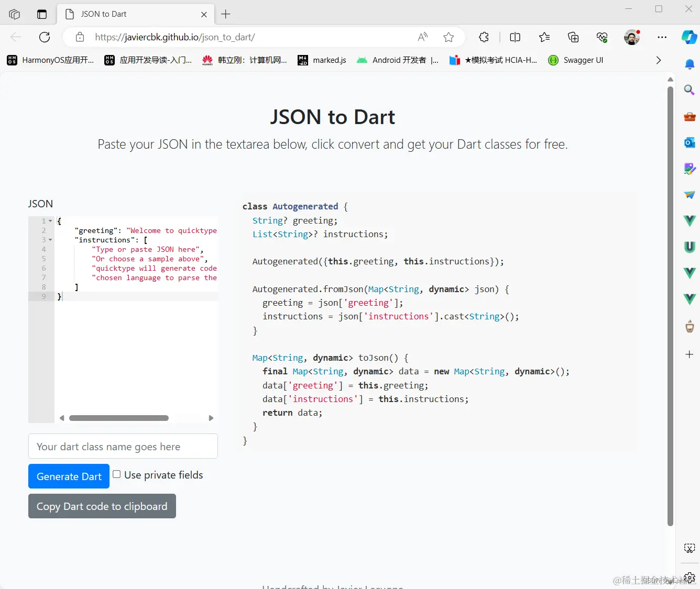
Task: Open the Outlook sidebar icon
Action: pos(690,142)
